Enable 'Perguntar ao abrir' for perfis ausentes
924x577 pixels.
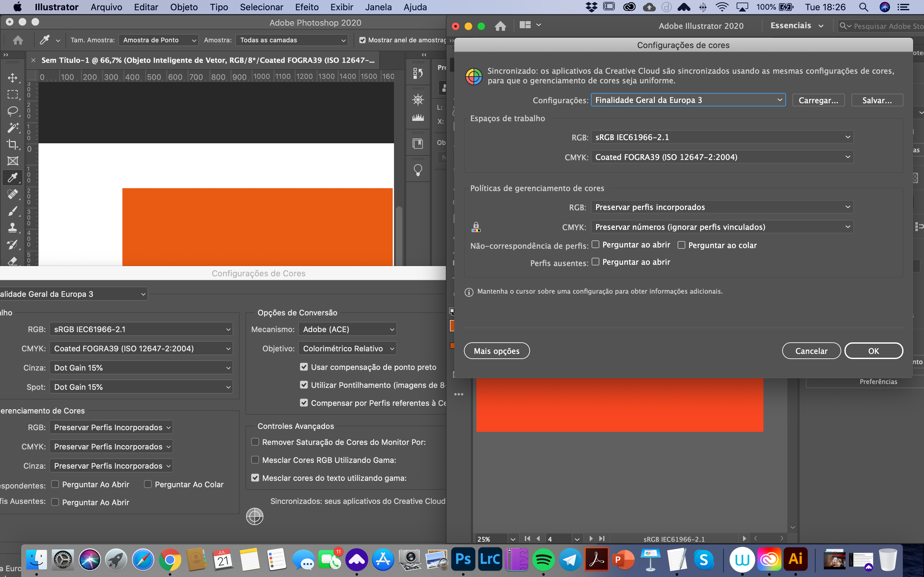[596, 262]
